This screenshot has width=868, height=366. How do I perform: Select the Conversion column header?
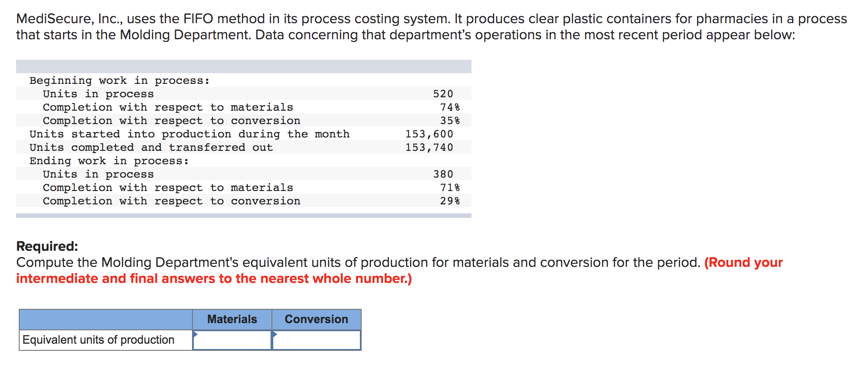[317, 319]
